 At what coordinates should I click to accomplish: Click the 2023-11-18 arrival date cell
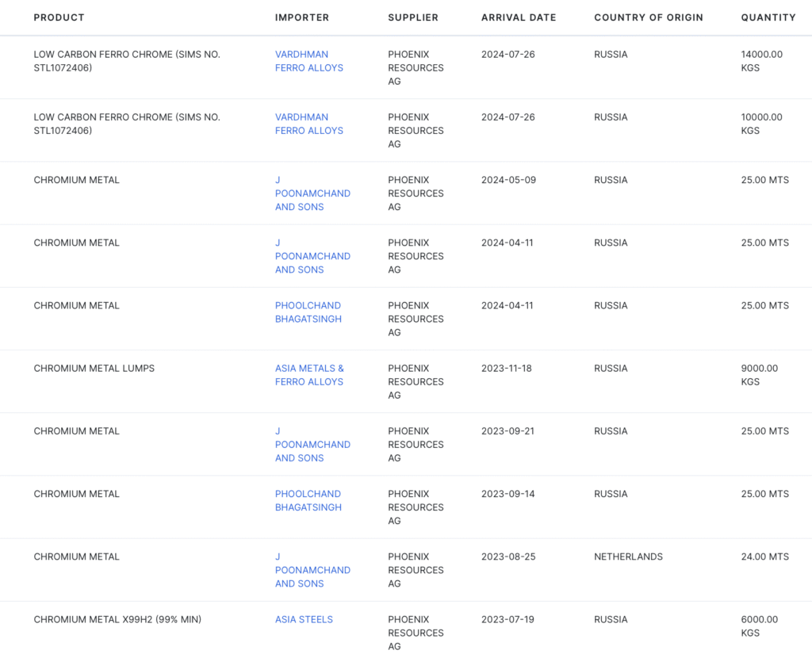point(507,369)
